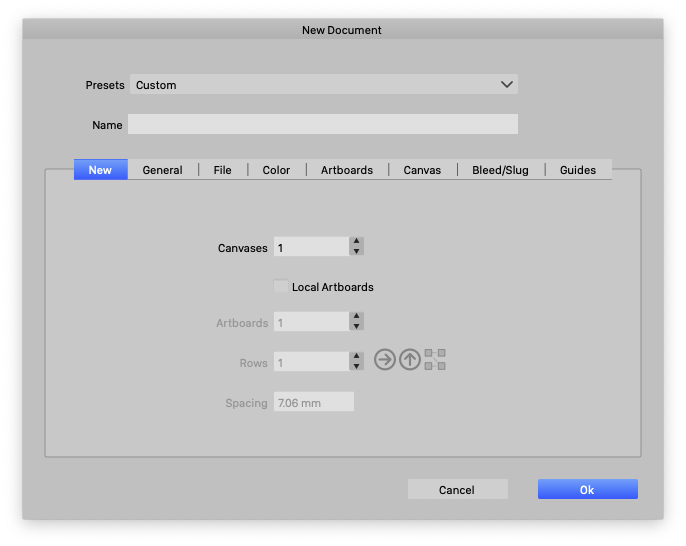Click the horizontal arrow artboard layout icon

point(385,360)
